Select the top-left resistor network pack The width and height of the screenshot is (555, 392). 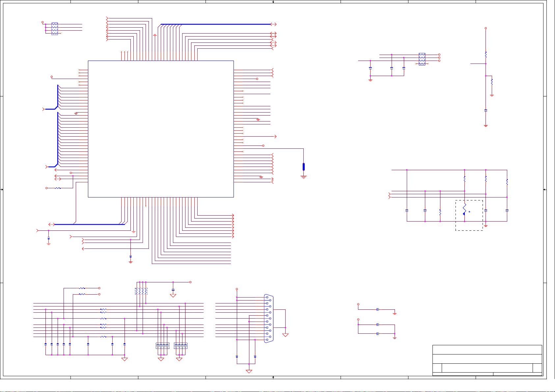point(55,29)
